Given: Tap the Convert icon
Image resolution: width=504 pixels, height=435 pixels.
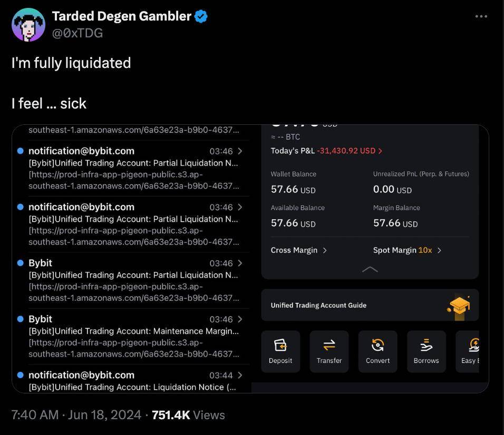Looking at the screenshot, I should [x=377, y=345].
